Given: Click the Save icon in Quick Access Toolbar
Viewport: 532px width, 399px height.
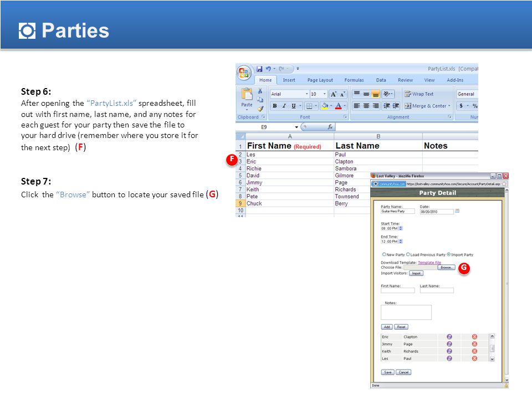Looking at the screenshot, I should point(259,69).
